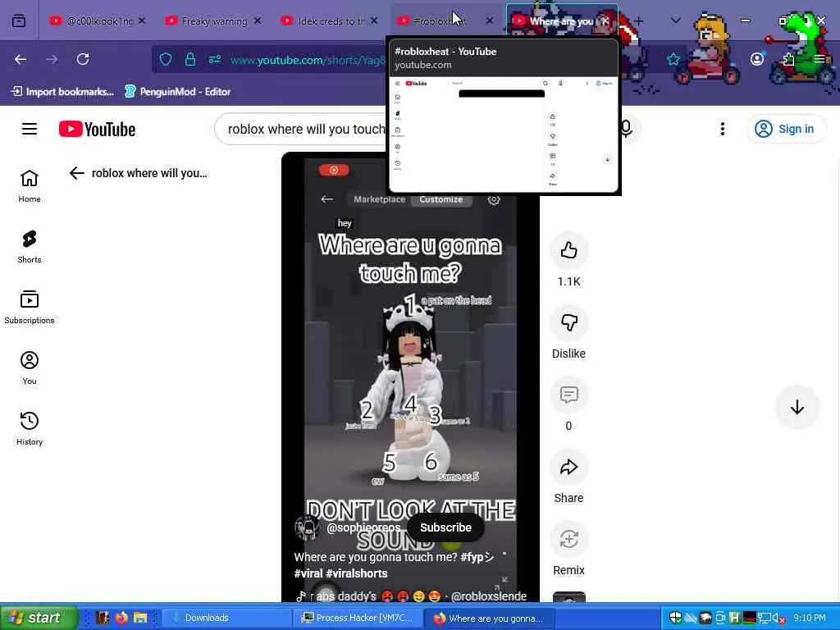The image size is (840, 630).
Task: Open the You section
Action: 30,367
